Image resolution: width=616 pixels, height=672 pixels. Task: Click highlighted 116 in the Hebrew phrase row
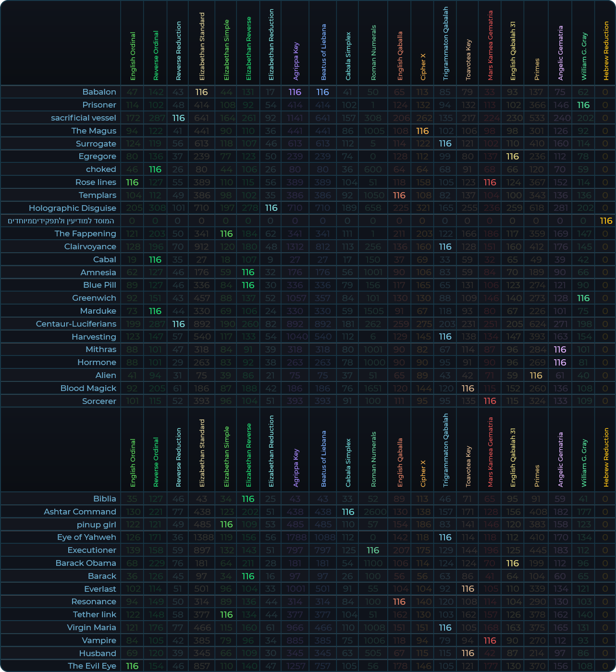(x=606, y=221)
